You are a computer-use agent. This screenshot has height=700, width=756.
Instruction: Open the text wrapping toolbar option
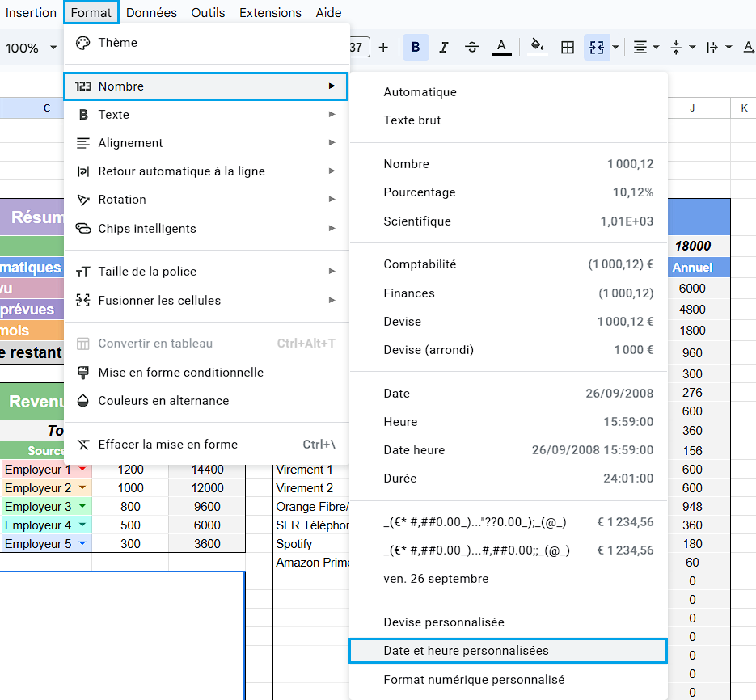pos(712,48)
